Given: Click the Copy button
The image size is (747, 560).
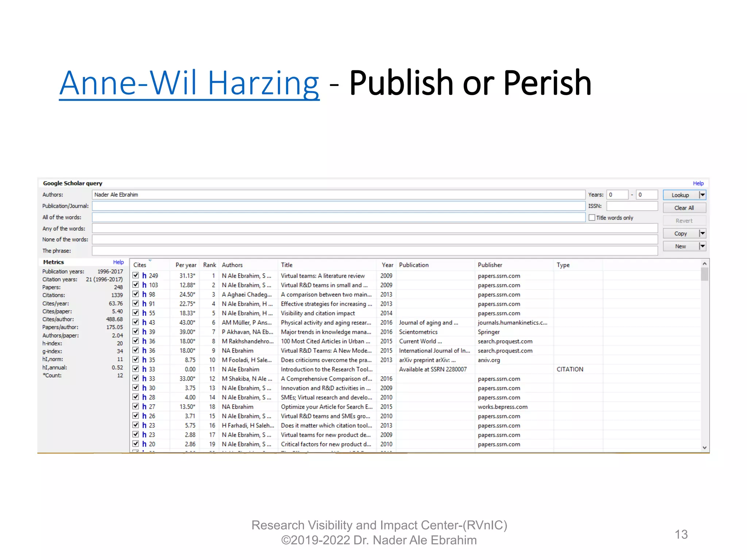Looking at the screenshot, I should (681, 233).
